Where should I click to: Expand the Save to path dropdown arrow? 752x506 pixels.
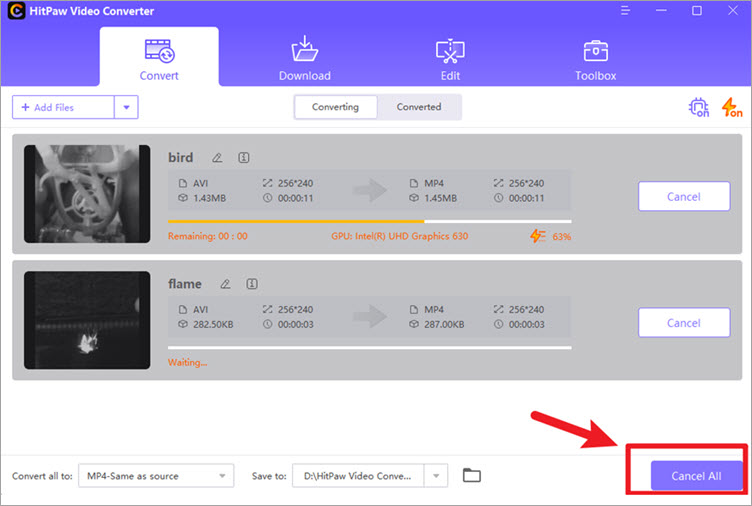point(436,476)
